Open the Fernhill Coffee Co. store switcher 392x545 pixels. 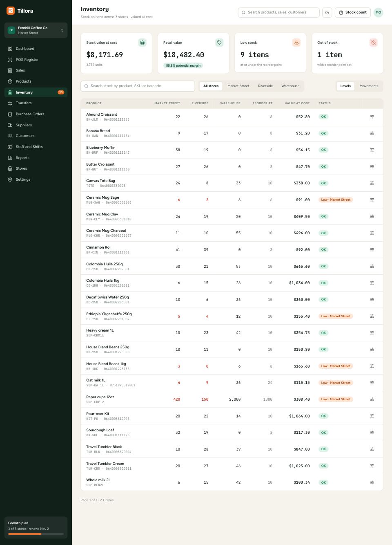[x=36, y=30]
